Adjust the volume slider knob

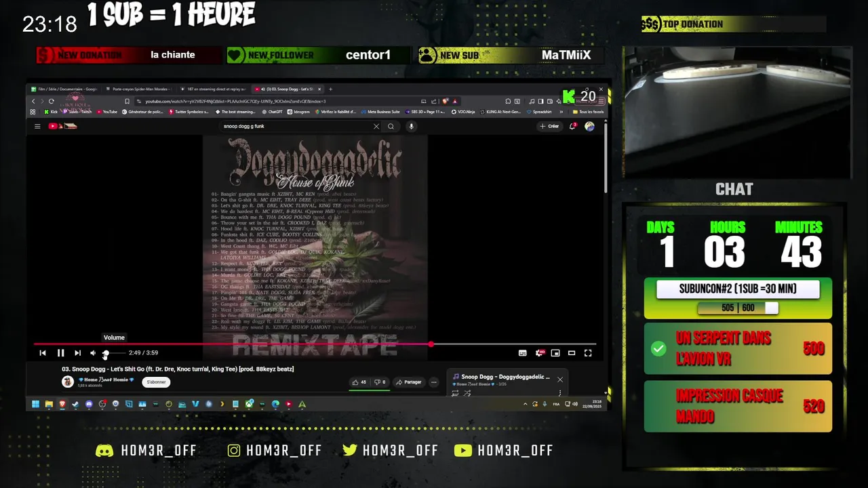[106, 353]
